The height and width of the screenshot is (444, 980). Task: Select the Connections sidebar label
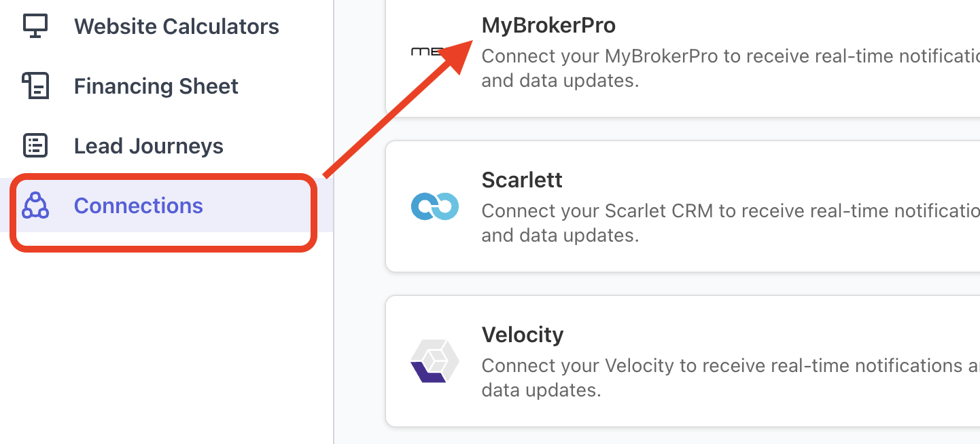tap(138, 206)
